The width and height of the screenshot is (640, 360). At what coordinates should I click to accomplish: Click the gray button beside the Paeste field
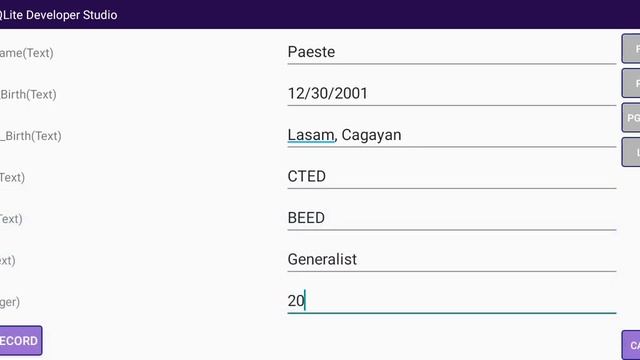tap(631, 49)
